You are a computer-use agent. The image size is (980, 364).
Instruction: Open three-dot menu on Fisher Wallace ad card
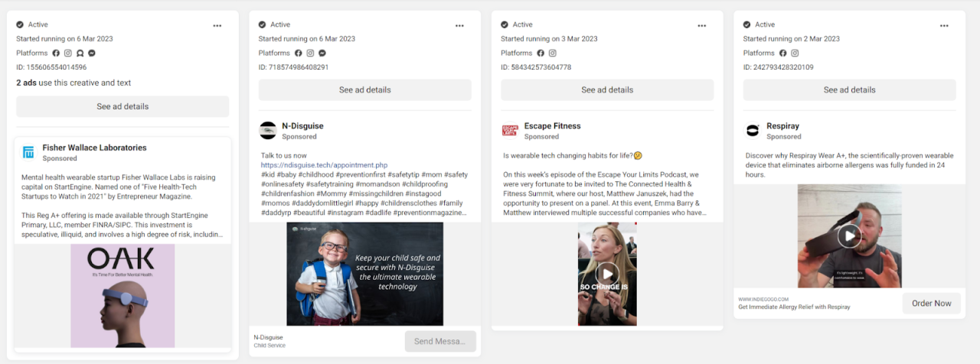point(217,25)
